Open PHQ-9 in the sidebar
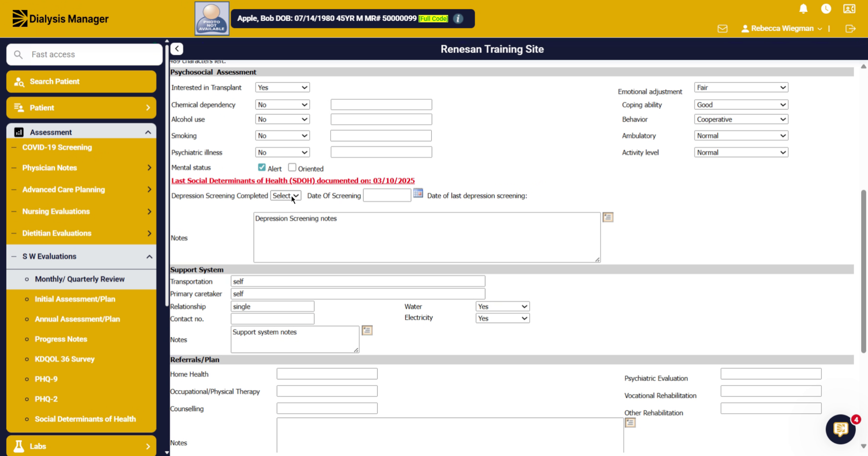Screen dimensions: 868x456 click(46, 379)
